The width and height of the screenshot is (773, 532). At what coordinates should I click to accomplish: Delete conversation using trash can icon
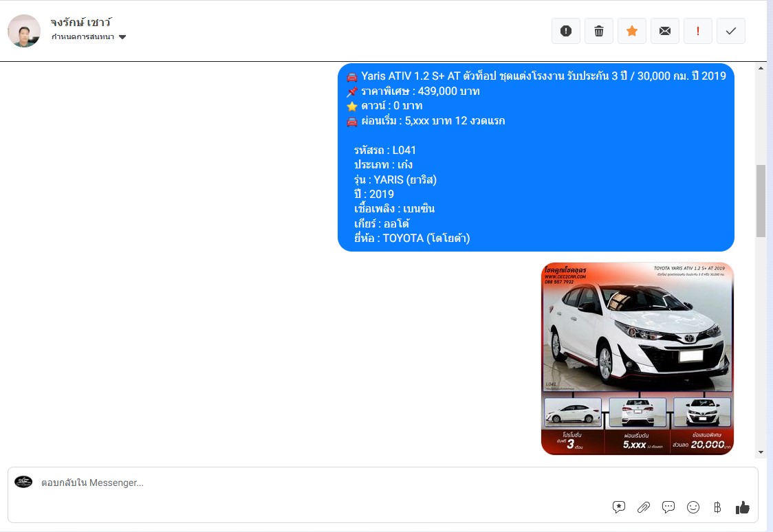[599, 31]
